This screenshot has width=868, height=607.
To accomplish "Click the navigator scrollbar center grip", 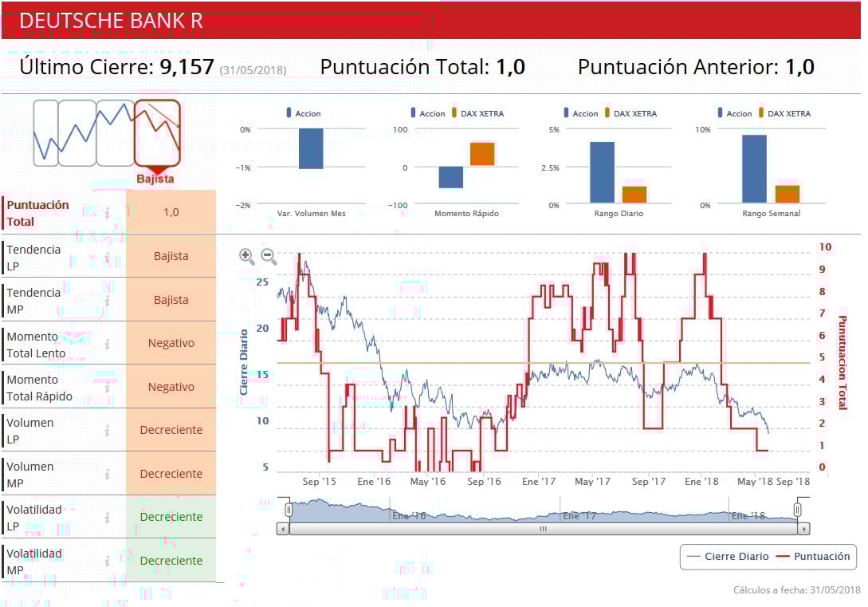I will (543, 529).
